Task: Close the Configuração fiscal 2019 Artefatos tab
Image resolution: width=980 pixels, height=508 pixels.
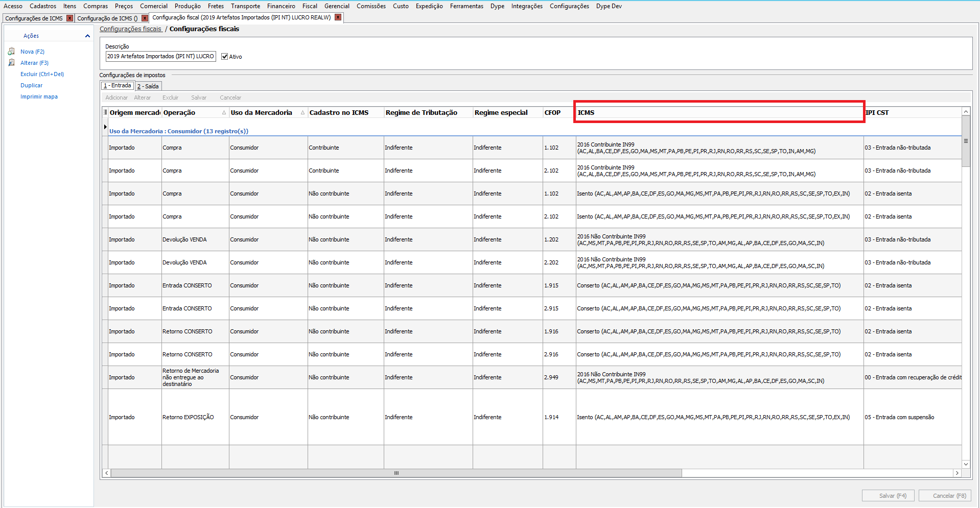Action: pyautogui.click(x=338, y=17)
